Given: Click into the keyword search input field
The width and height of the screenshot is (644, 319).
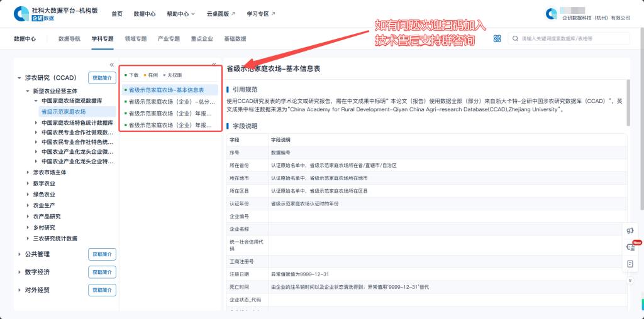Looking at the screenshot, I should click(572, 39).
